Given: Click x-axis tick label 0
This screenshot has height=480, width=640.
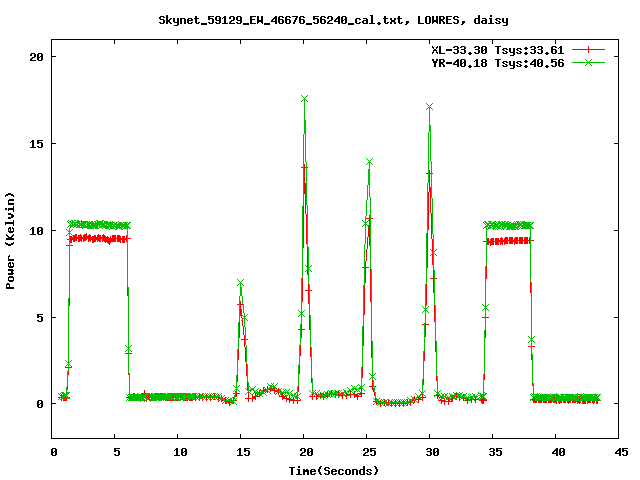Looking at the screenshot, I should 54,452.
